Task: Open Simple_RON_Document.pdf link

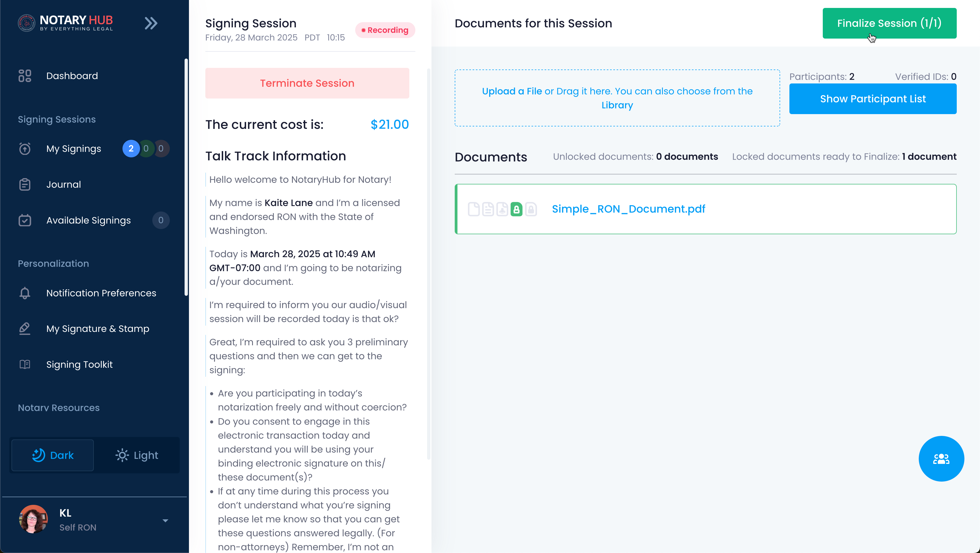Action: pyautogui.click(x=628, y=209)
